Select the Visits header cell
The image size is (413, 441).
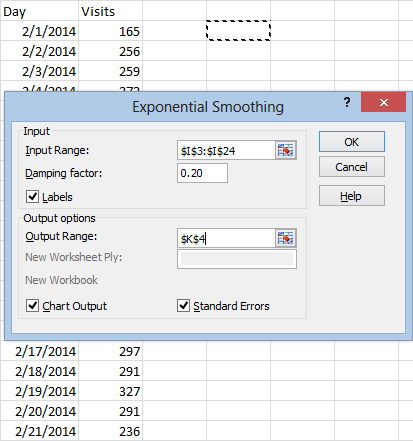pyautogui.click(x=111, y=11)
